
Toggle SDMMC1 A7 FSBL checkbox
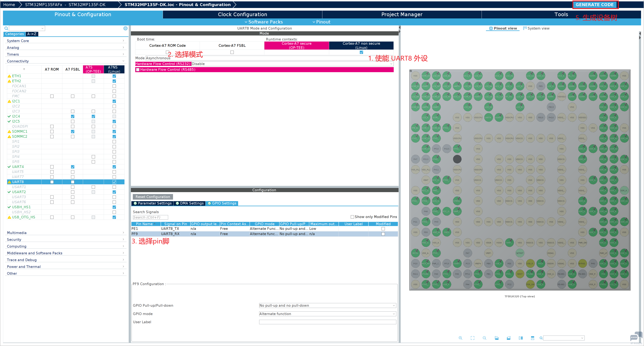coord(73,131)
